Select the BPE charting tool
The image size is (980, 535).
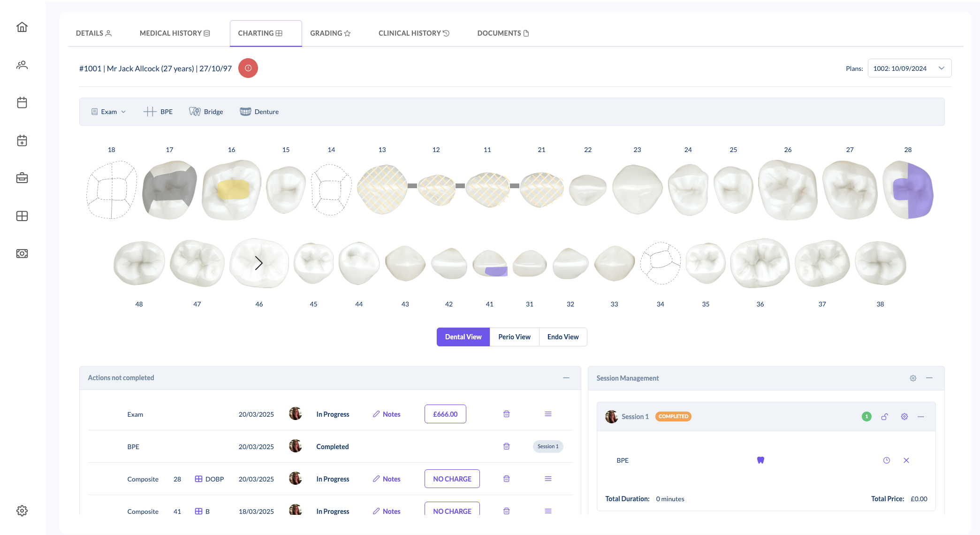pyautogui.click(x=159, y=111)
